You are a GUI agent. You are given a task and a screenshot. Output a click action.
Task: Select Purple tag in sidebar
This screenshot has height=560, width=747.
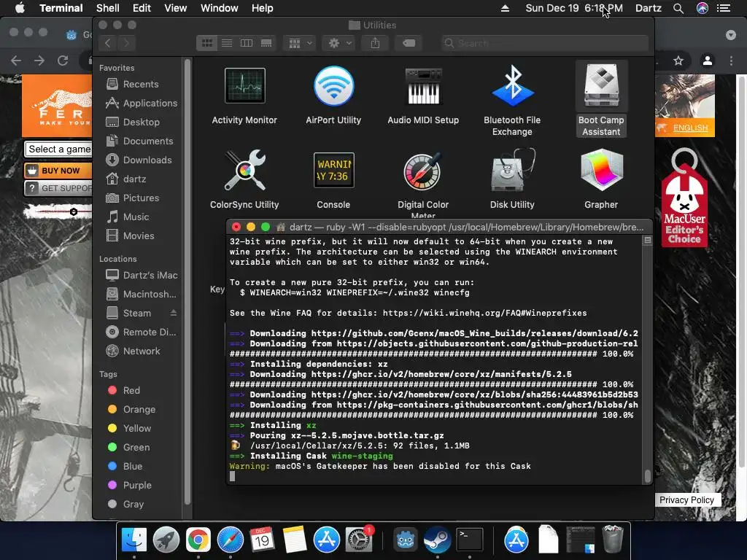point(138,485)
